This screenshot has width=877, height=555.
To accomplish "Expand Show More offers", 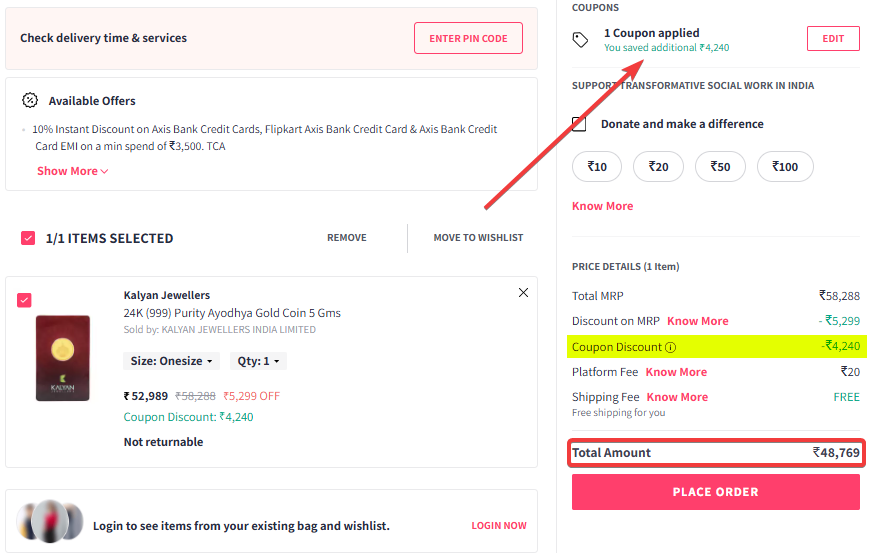I will (x=72, y=171).
